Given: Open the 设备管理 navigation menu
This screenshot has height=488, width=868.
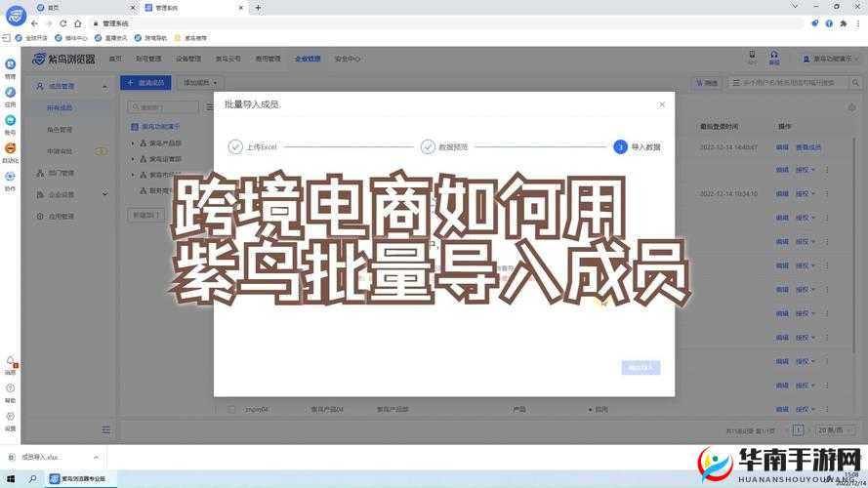Looking at the screenshot, I should [x=188, y=59].
